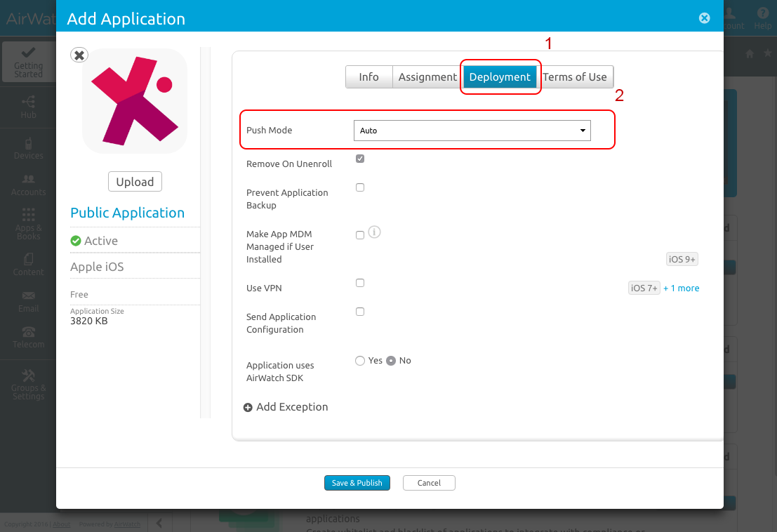Remove the application icon image
Screen dimensions: 777x532
pos(79,55)
